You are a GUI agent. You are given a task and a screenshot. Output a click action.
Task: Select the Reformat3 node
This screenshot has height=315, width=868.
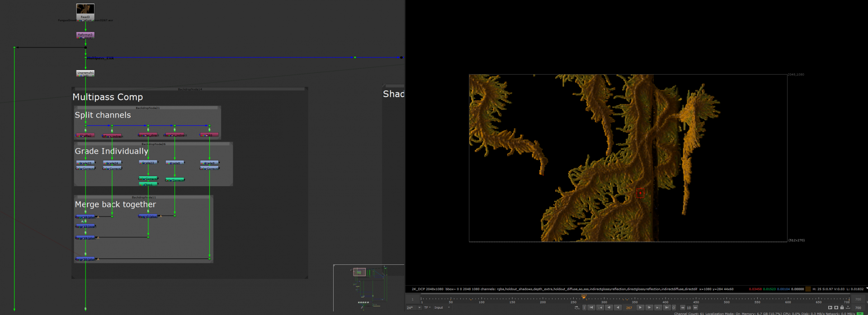click(x=85, y=34)
